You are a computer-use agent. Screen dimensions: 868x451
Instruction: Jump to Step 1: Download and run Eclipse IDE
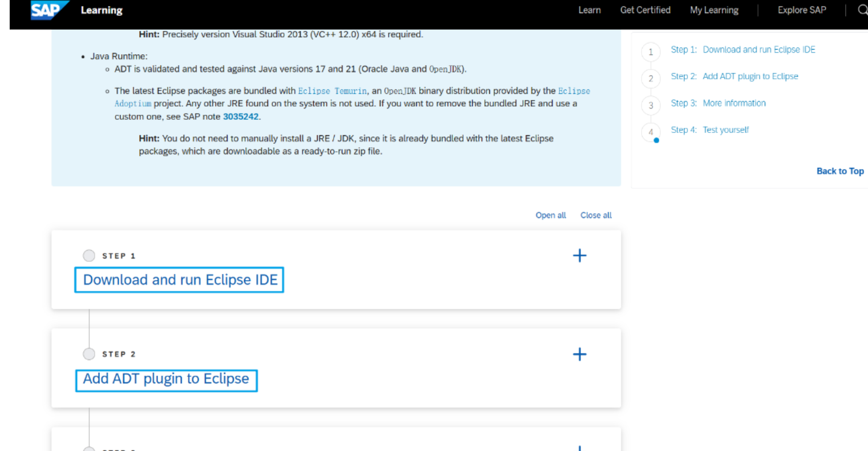point(743,50)
